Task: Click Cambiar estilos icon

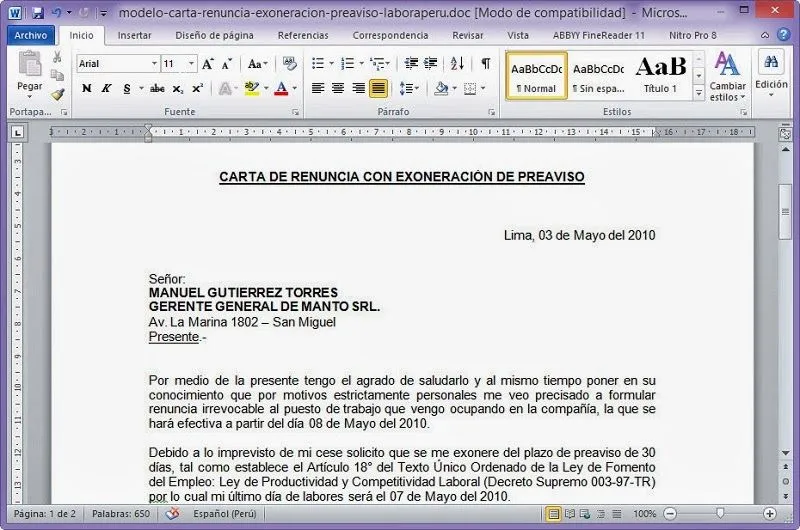Action: [x=727, y=64]
